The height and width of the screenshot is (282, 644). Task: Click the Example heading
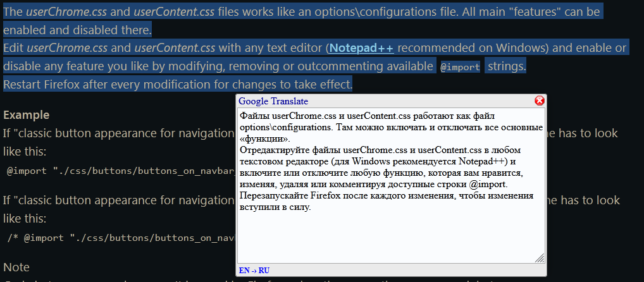(x=27, y=115)
